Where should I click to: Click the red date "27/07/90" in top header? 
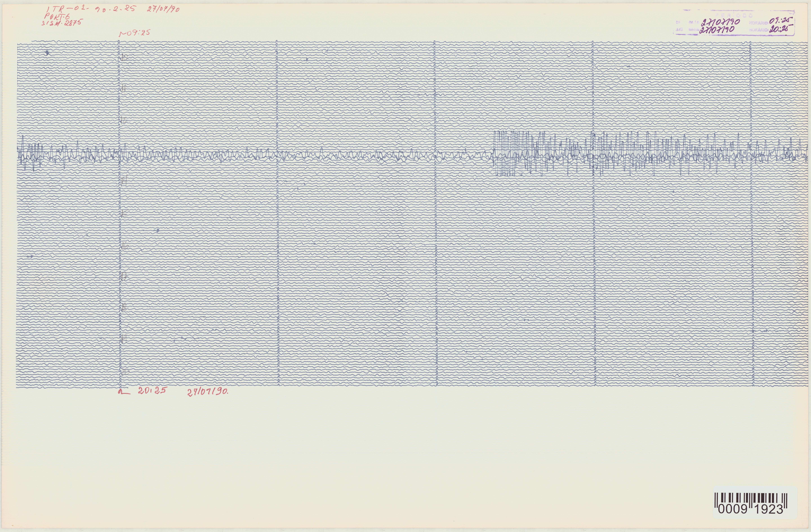tap(163, 9)
